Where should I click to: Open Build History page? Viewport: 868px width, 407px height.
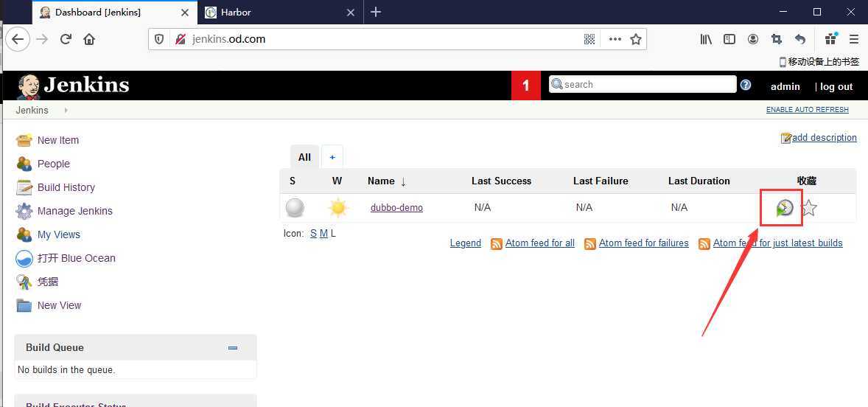66,187
